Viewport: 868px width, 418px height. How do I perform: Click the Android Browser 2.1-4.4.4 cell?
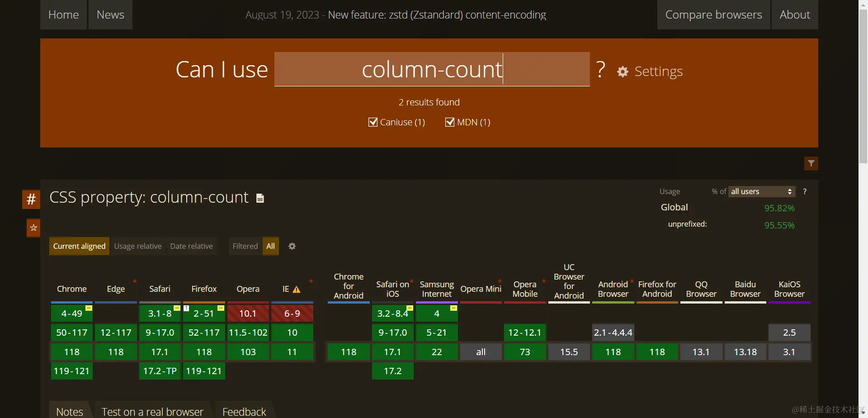tap(613, 332)
